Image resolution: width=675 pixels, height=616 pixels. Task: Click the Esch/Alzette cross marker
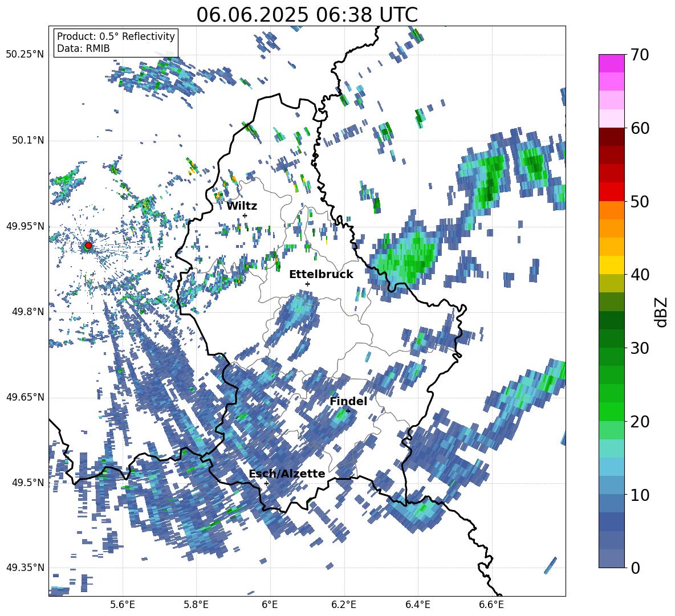pyautogui.click(x=266, y=483)
